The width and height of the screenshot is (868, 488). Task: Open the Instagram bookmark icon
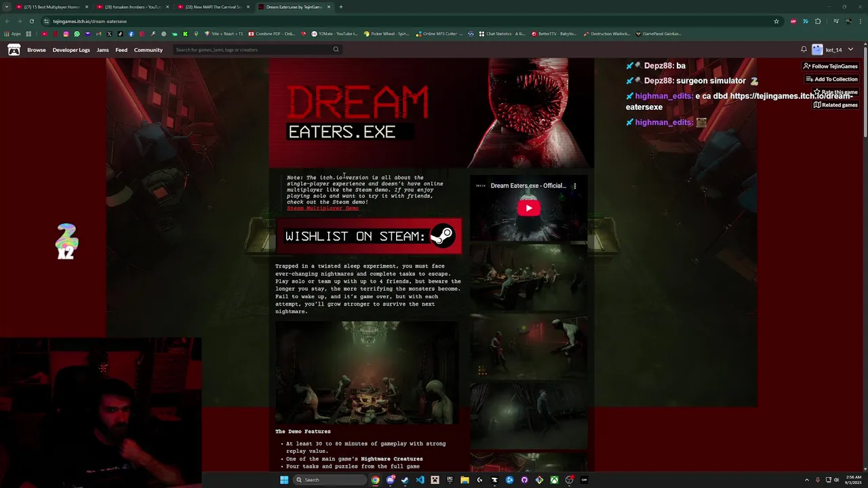[x=66, y=34]
